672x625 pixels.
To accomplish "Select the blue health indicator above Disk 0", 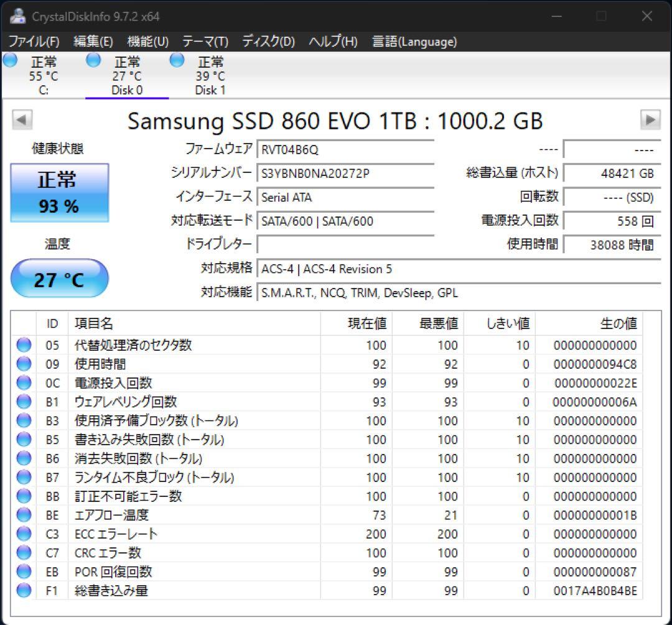I will coord(93,60).
